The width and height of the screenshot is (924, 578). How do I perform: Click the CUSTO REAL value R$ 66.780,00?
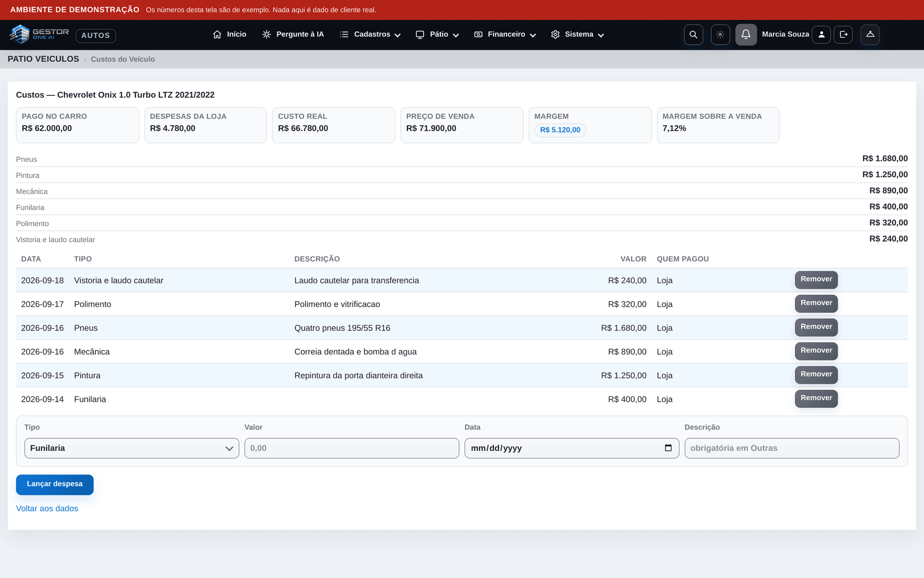(x=303, y=129)
